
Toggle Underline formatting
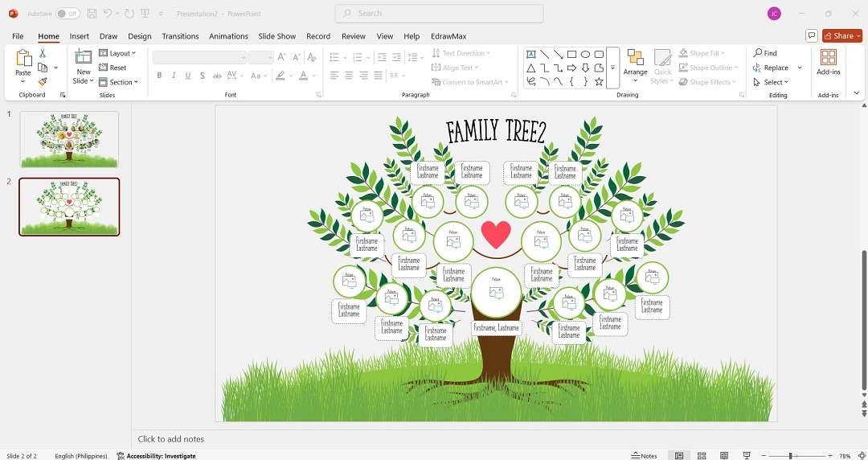coord(188,76)
